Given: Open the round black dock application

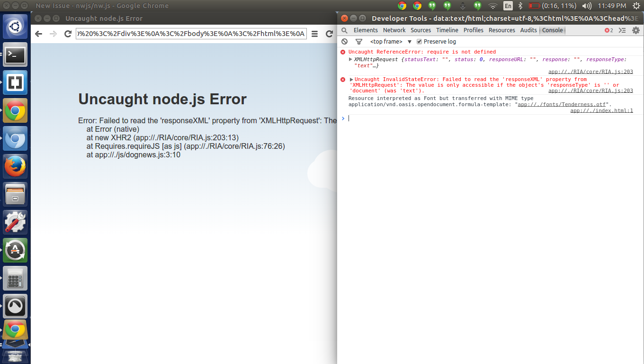Looking at the screenshot, I should (15, 306).
